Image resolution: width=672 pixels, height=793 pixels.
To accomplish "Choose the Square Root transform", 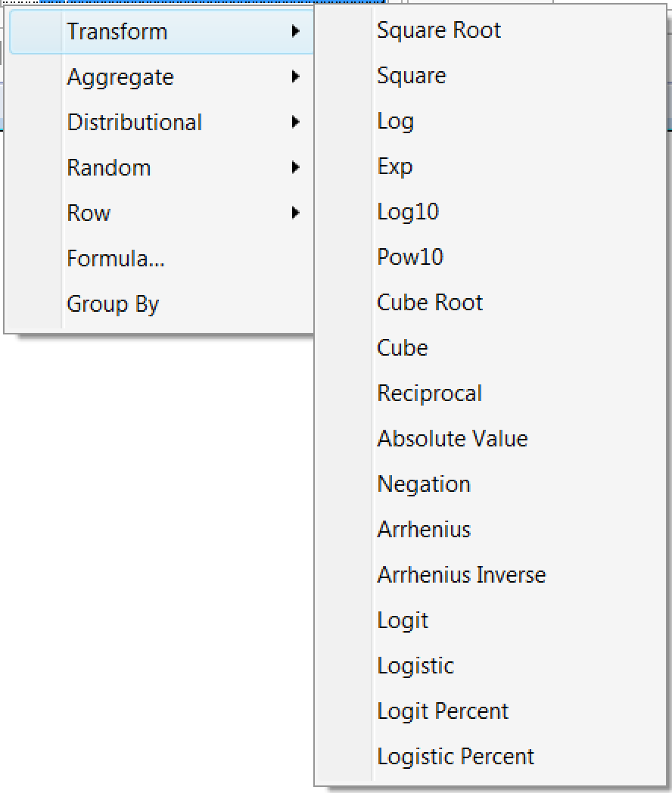I will pyautogui.click(x=439, y=30).
